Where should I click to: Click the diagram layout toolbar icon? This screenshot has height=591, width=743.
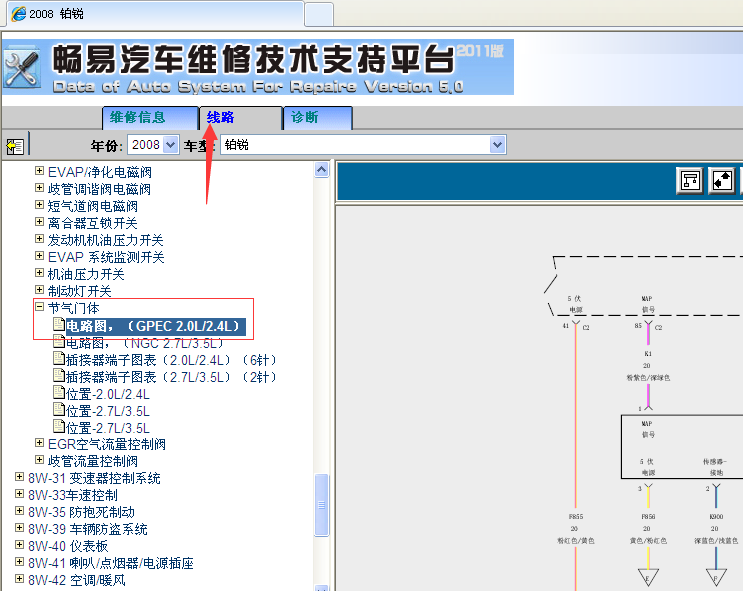tap(690, 181)
